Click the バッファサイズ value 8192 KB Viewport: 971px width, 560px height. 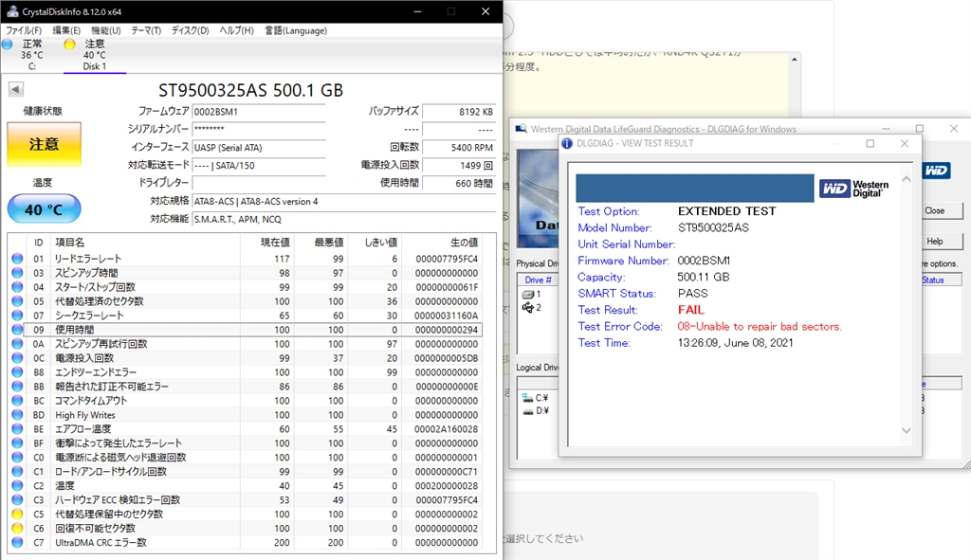(x=459, y=112)
